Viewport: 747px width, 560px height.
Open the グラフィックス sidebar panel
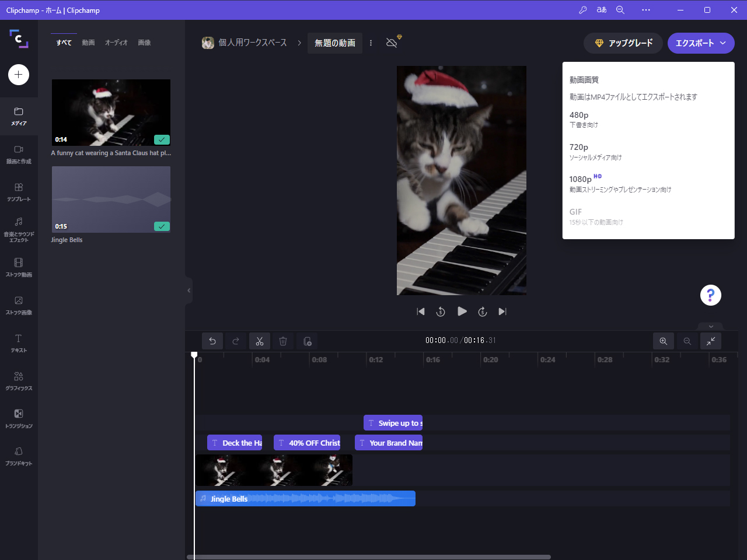[19, 381]
